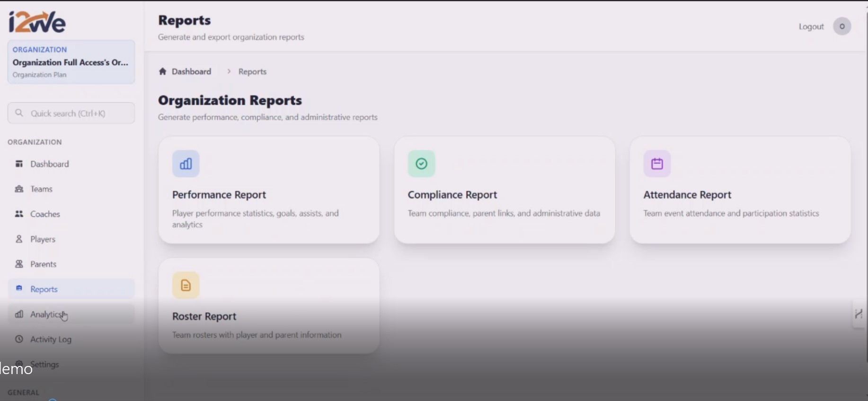Click 'Team event attendance' description text

click(731, 213)
